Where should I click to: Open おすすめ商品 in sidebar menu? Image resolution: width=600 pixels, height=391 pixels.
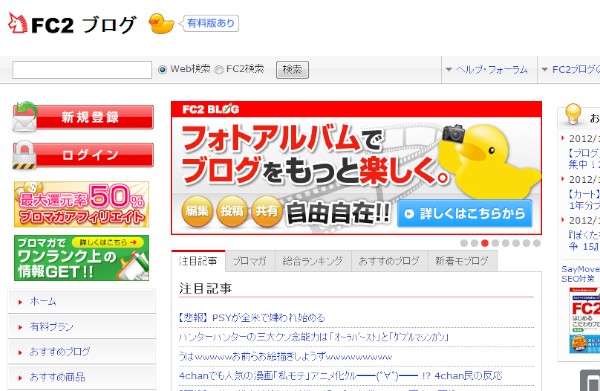click(x=82, y=377)
